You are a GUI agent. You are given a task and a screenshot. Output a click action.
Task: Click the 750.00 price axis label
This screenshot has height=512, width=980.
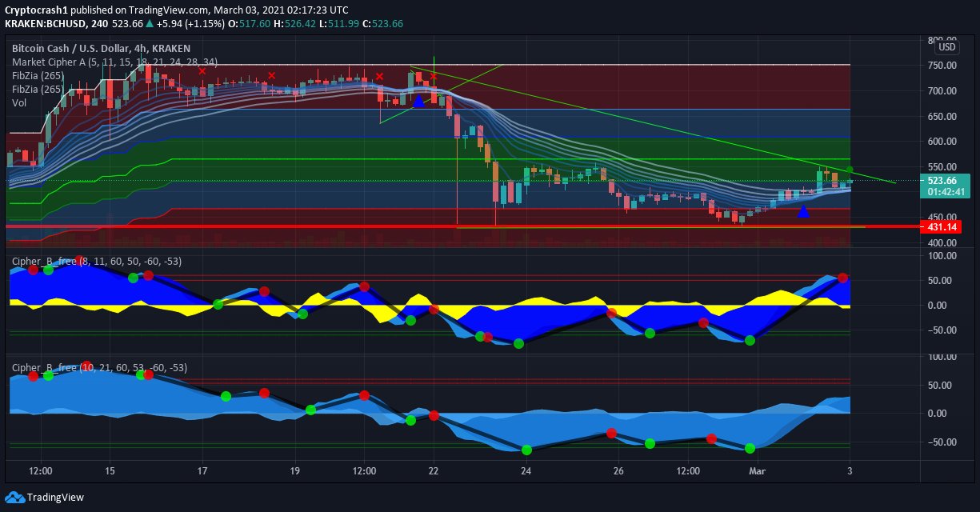pyautogui.click(x=942, y=66)
